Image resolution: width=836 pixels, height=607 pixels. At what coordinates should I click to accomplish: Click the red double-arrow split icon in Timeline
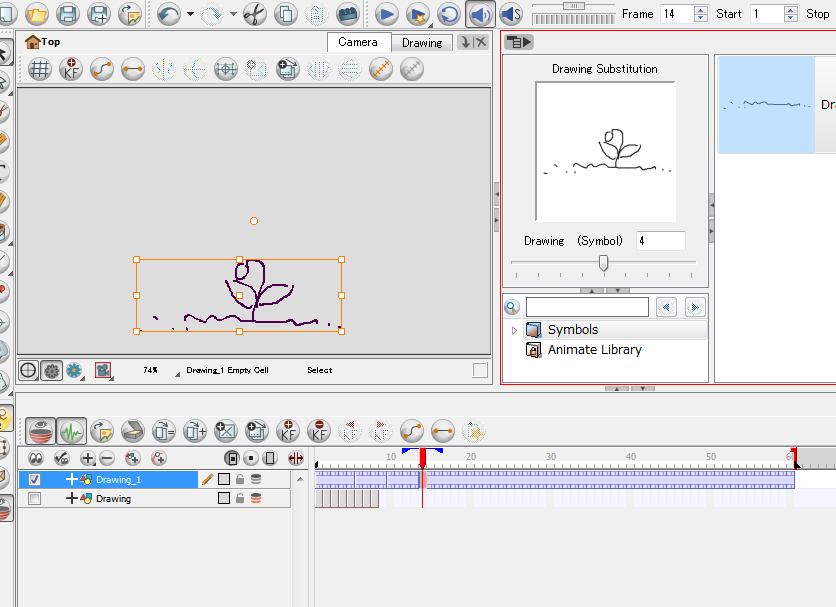click(295, 458)
